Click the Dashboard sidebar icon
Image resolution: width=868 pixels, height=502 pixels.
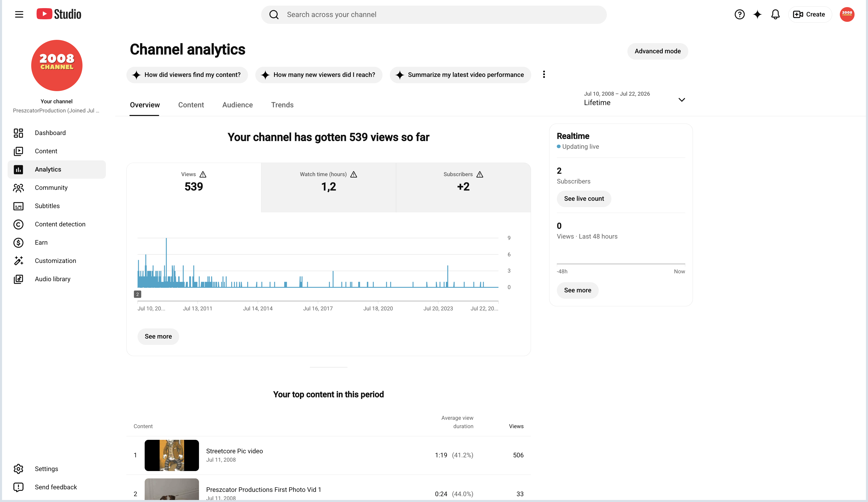18,133
